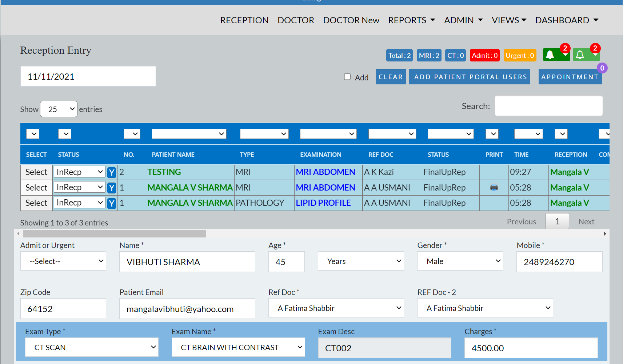The width and height of the screenshot is (623, 364).
Task: Click ADD PATIENT PORTAL USERS button
Action: tap(470, 77)
